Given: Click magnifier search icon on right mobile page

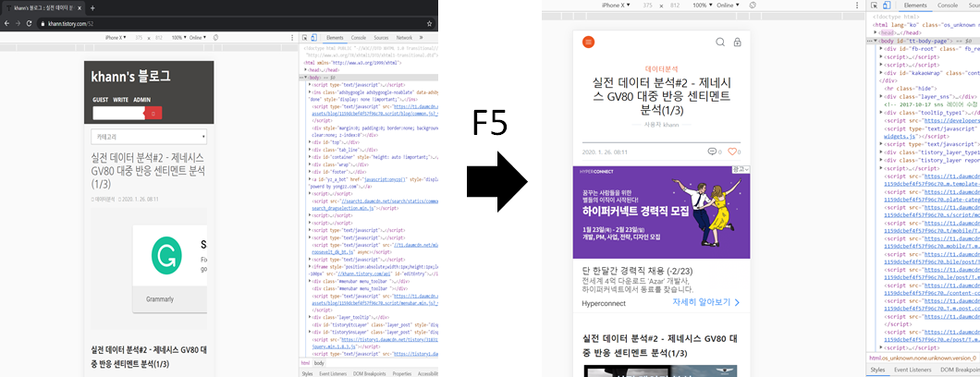Looking at the screenshot, I should (720, 42).
